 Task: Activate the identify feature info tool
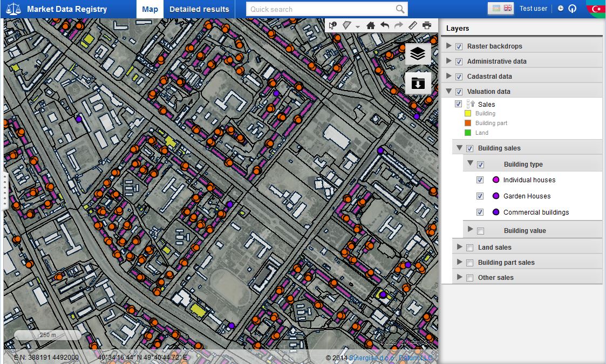tap(332, 25)
